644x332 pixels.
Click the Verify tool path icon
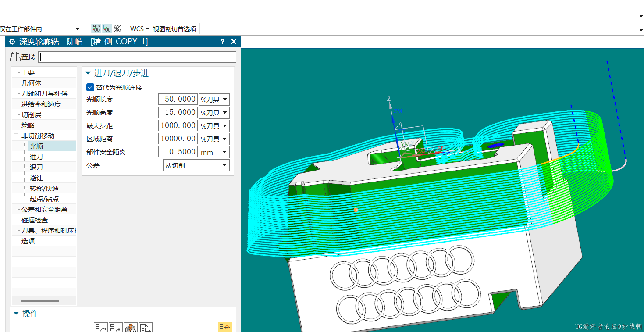[x=131, y=328]
